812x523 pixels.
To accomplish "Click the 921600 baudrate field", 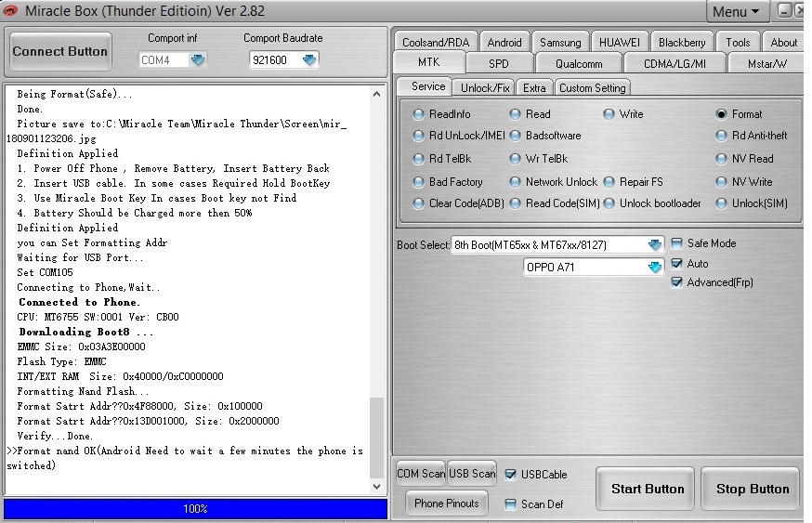I will (275, 60).
